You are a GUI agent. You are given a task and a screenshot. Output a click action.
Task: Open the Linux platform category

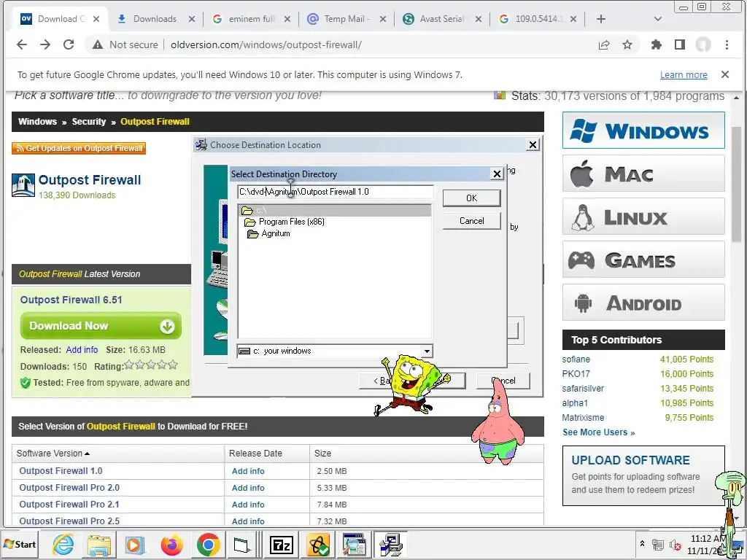(x=643, y=217)
